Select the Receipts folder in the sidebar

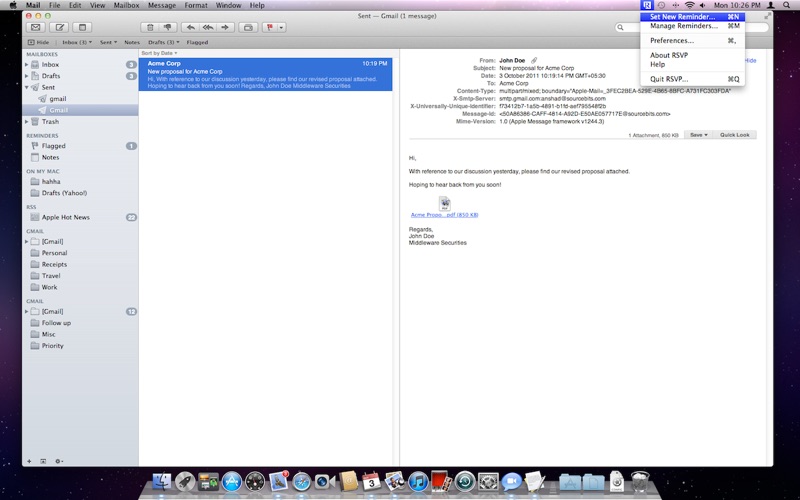coord(80,264)
